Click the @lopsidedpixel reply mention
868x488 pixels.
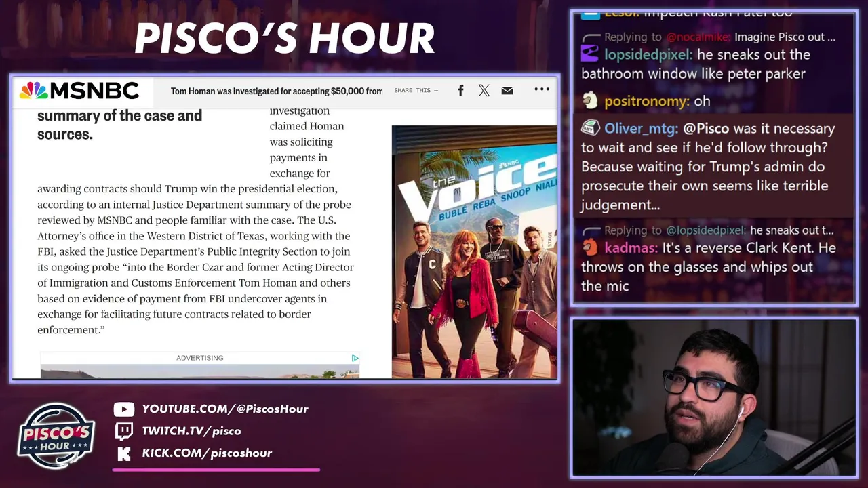[706, 230]
